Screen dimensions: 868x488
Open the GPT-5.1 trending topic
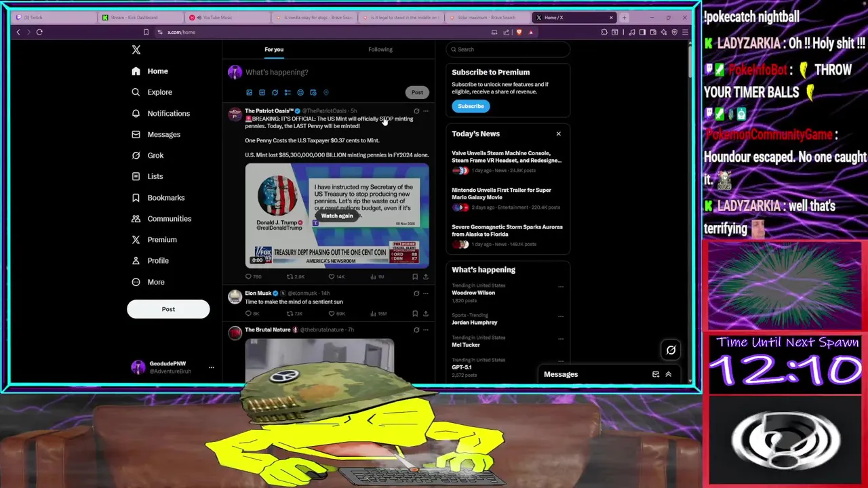point(462,367)
